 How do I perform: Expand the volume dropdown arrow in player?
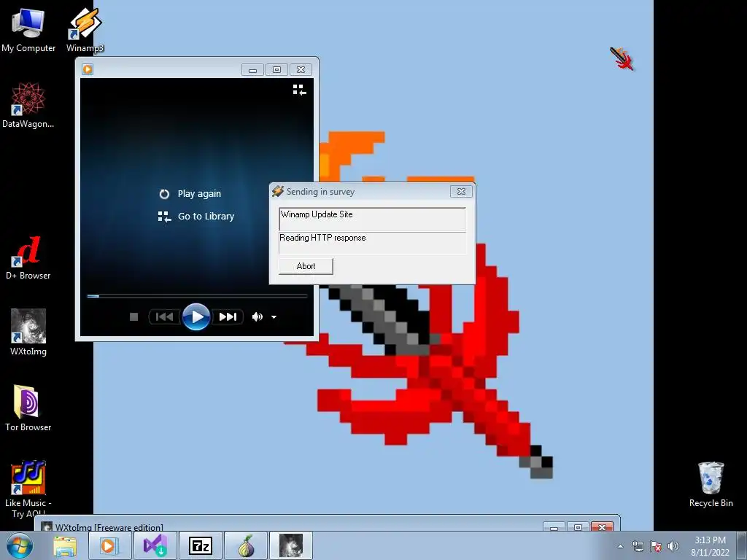coord(274,317)
